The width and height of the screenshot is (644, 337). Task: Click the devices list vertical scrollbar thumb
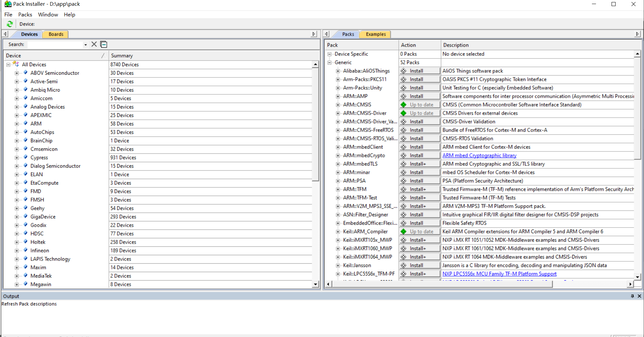click(x=315, y=124)
